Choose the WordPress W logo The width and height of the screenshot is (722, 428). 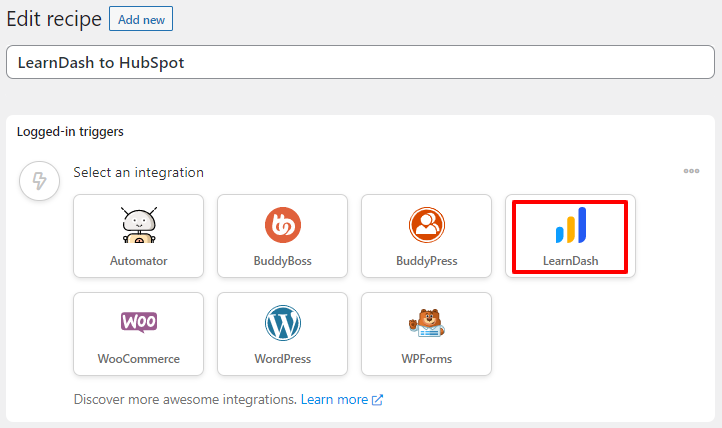click(283, 323)
